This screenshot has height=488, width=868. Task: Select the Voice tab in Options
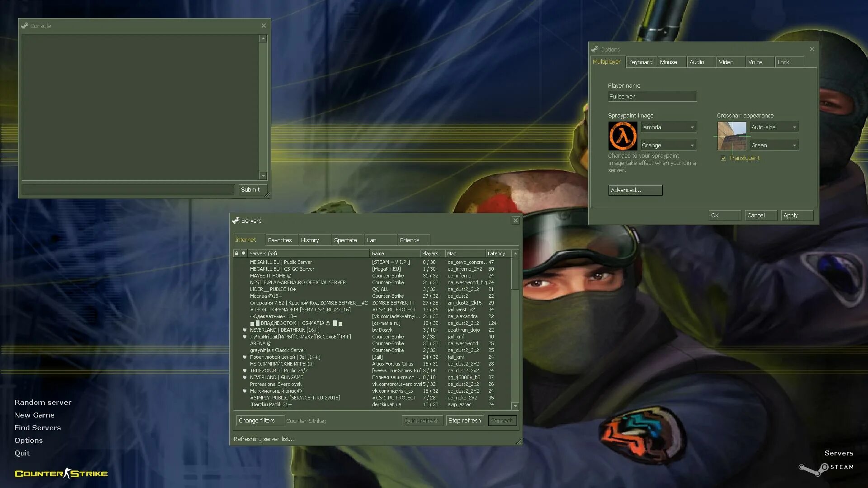pos(759,62)
